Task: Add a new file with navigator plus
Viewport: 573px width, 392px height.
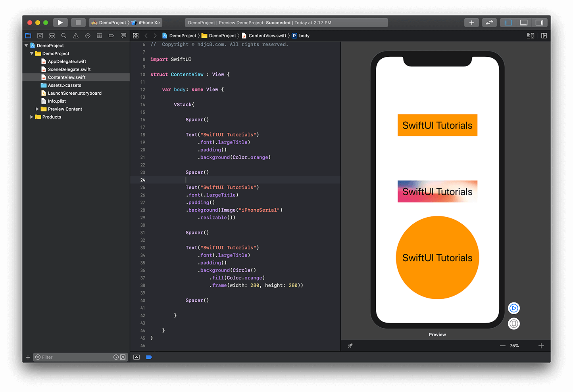Action: point(28,357)
